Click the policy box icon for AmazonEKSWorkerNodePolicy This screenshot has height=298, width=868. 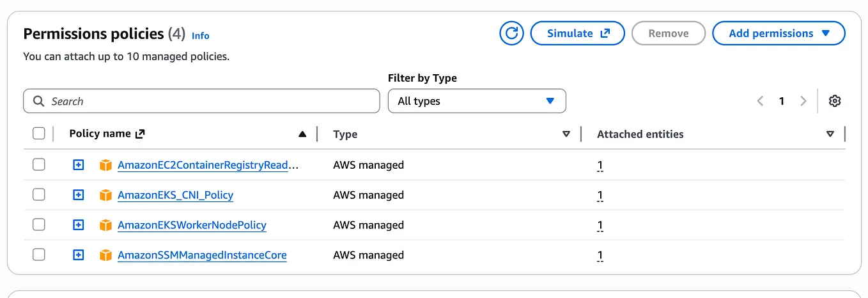pos(106,225)
